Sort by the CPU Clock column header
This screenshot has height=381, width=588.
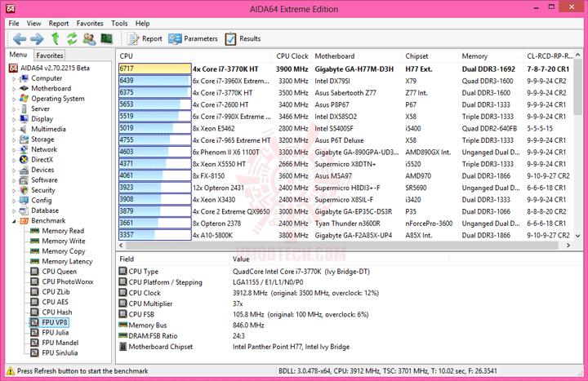(292, 56)
